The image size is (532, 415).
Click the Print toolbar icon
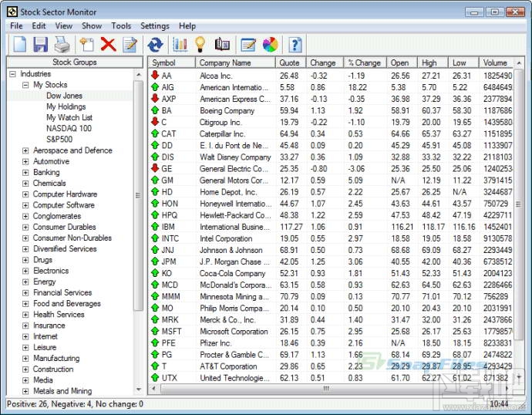point(62,45)
